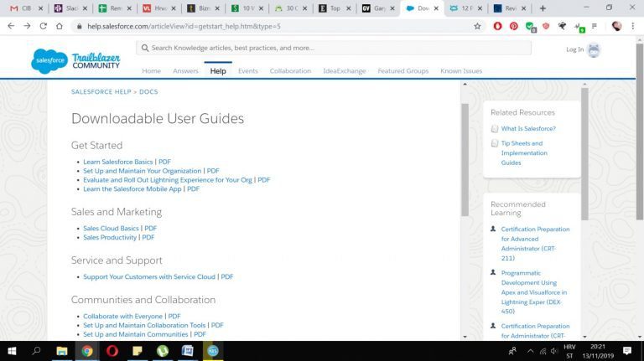Screen dimensions: 644x361
Task: Open Support Your Customers with Service Cloud
Action: pos(149,277)
